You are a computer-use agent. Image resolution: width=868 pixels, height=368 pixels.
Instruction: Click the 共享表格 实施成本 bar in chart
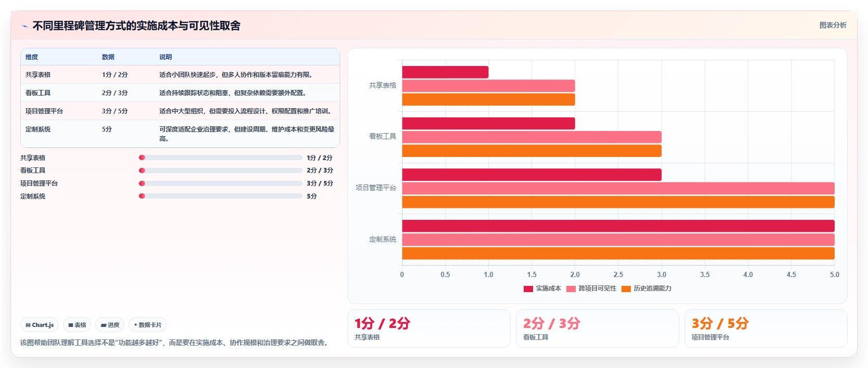coord(445,72)
